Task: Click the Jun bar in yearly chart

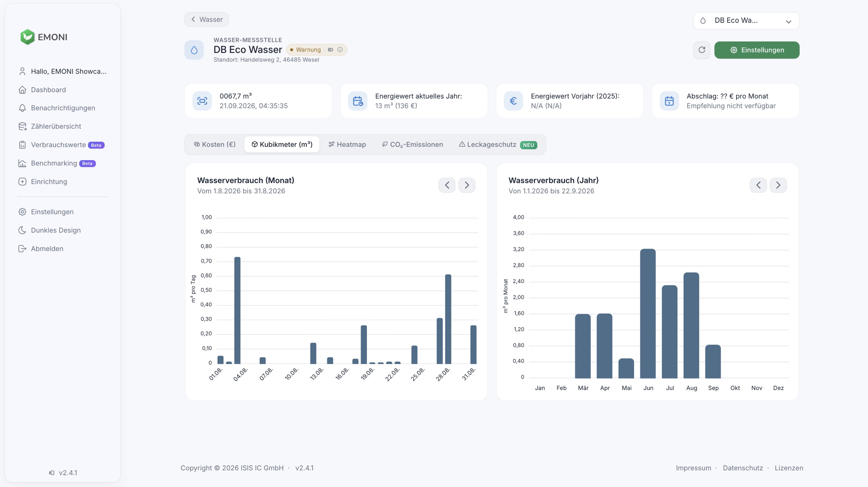Action: pyautogui.click(x=648, y=313)
